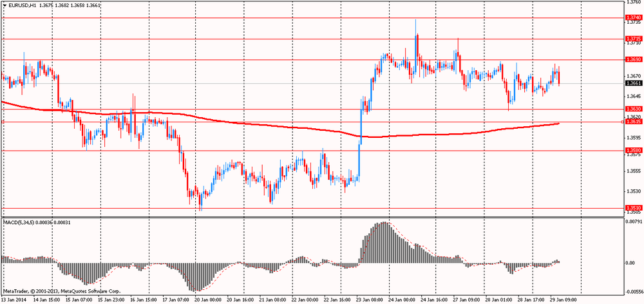Click the EURUSD,H1 chart title text
The image size is (644, 304).
pos(23,5)
